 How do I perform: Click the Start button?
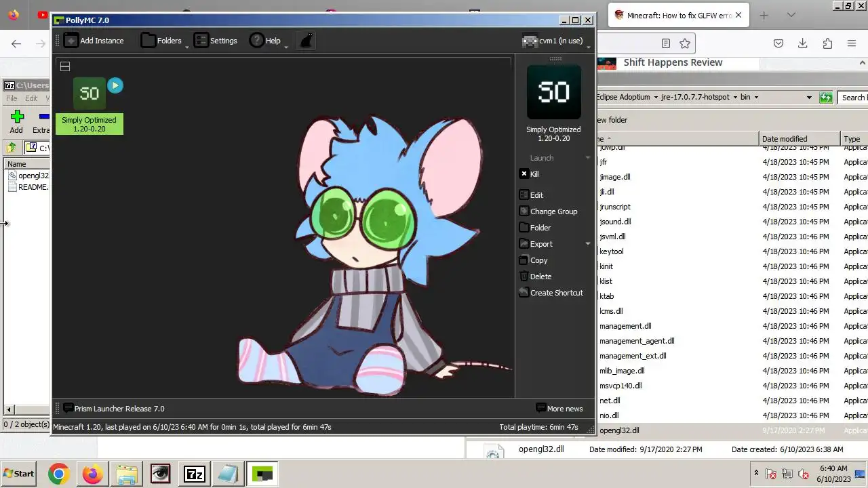[x=19, y=474]
